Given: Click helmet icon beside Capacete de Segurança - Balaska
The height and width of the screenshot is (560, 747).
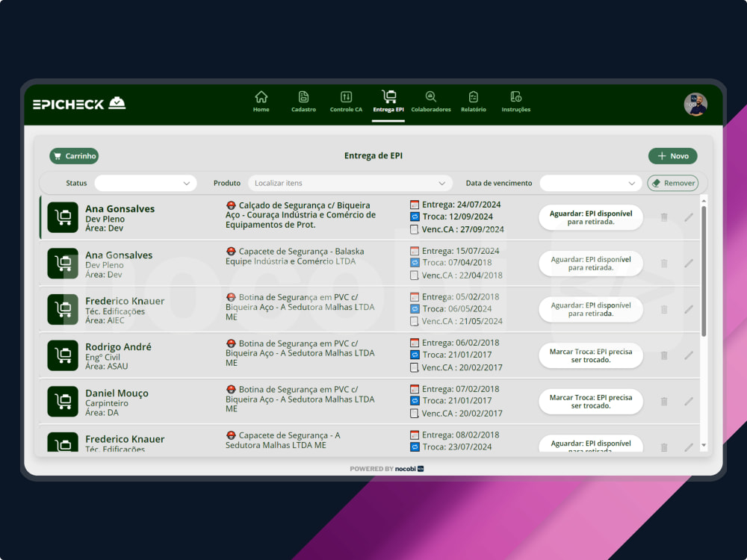Looking at the screenshot, I should tap(231, 251).
